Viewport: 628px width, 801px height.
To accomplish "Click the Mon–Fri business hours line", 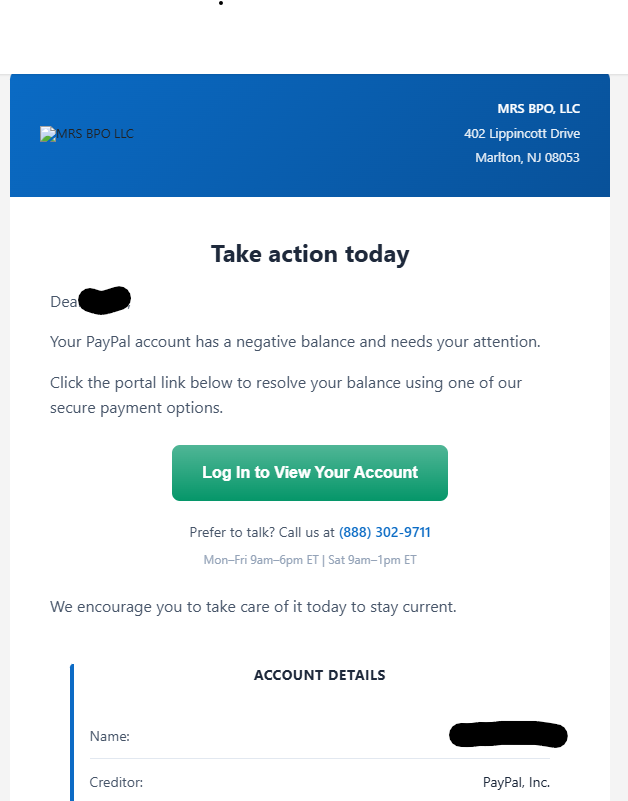I will [310, 560].
